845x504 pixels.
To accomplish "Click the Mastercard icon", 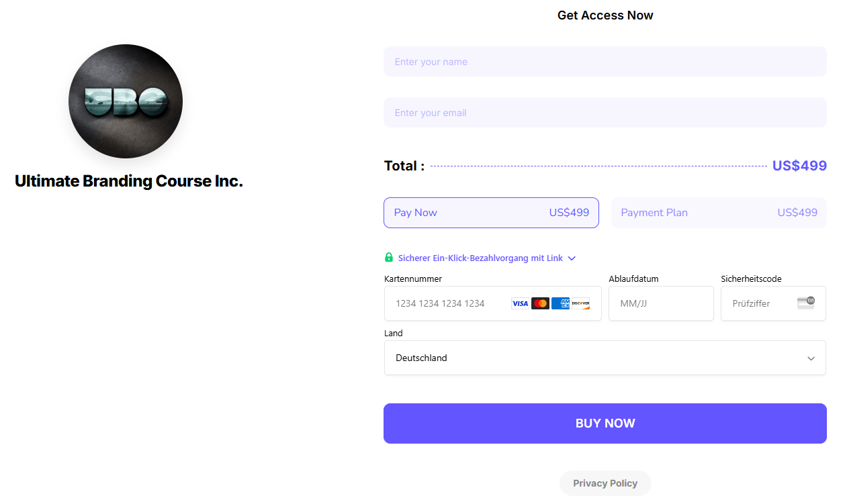I will pyautogui.click(x=540, y=303).
